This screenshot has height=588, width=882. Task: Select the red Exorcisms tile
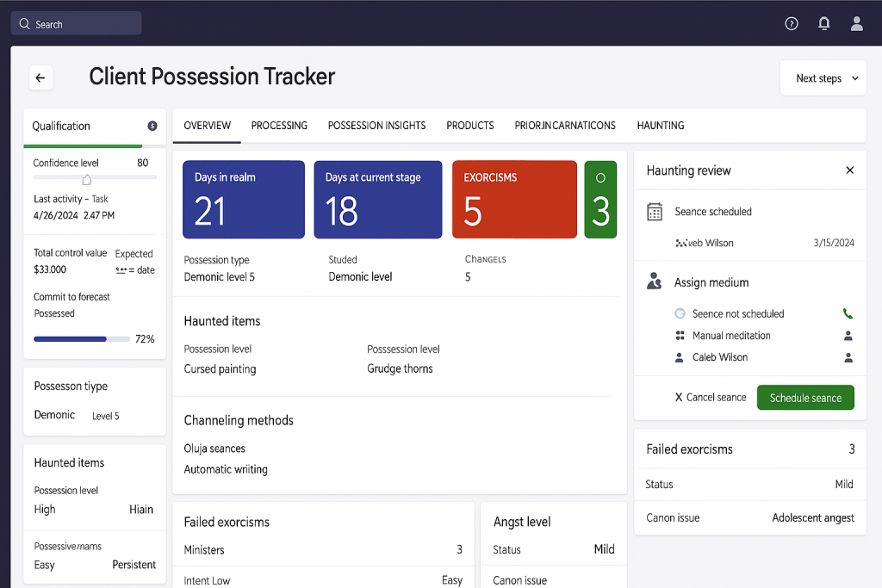coord(514,200)
